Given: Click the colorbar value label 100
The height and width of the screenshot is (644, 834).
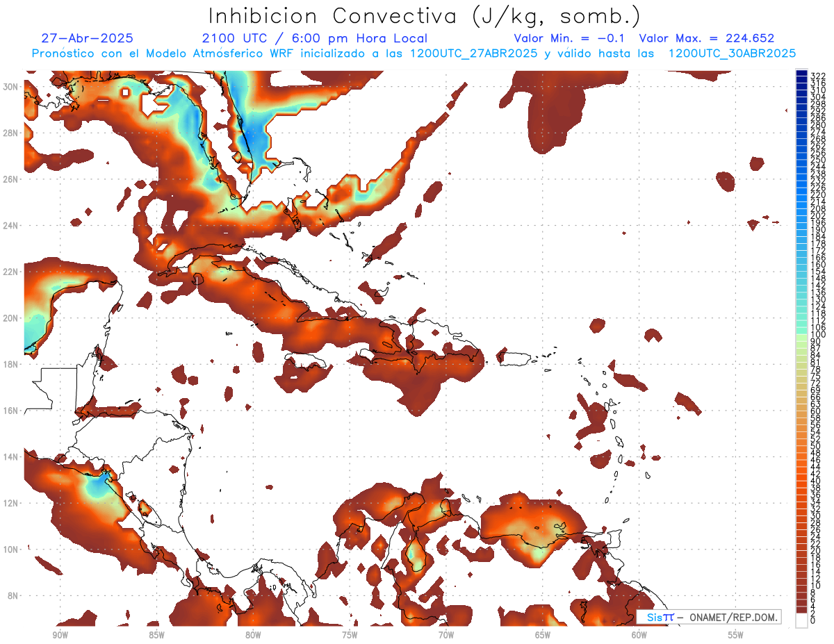Looking at the screenshot, I should 817,334.
